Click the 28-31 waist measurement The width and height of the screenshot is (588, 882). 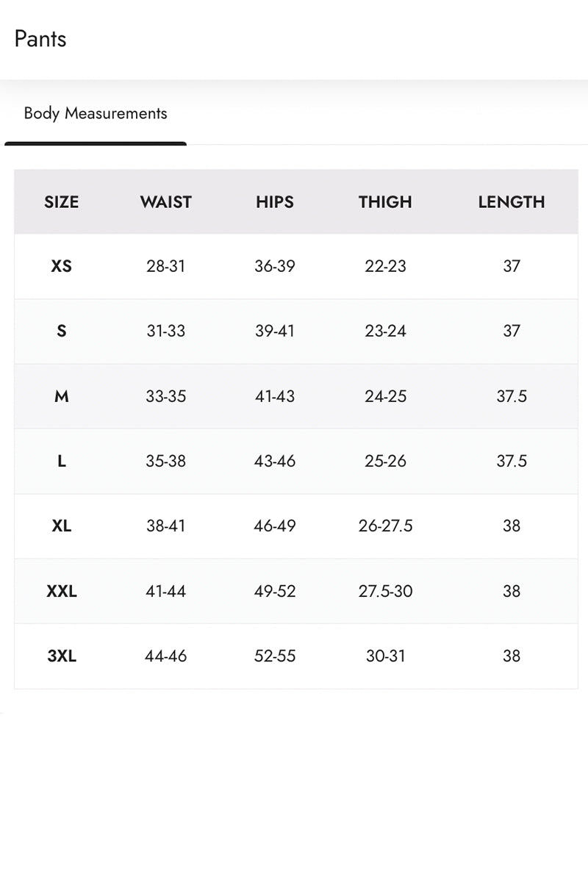coord(165,266)
